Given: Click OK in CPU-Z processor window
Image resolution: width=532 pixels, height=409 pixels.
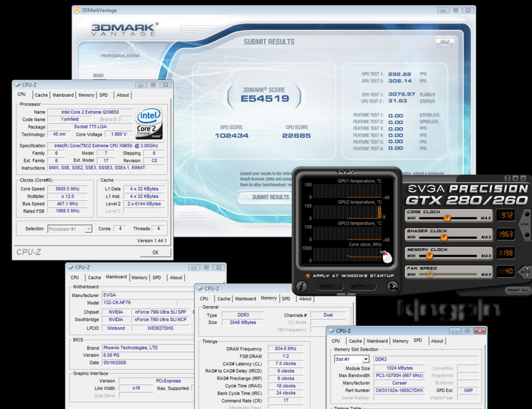Looking at the screenshot, I should (x=155, y=252).
